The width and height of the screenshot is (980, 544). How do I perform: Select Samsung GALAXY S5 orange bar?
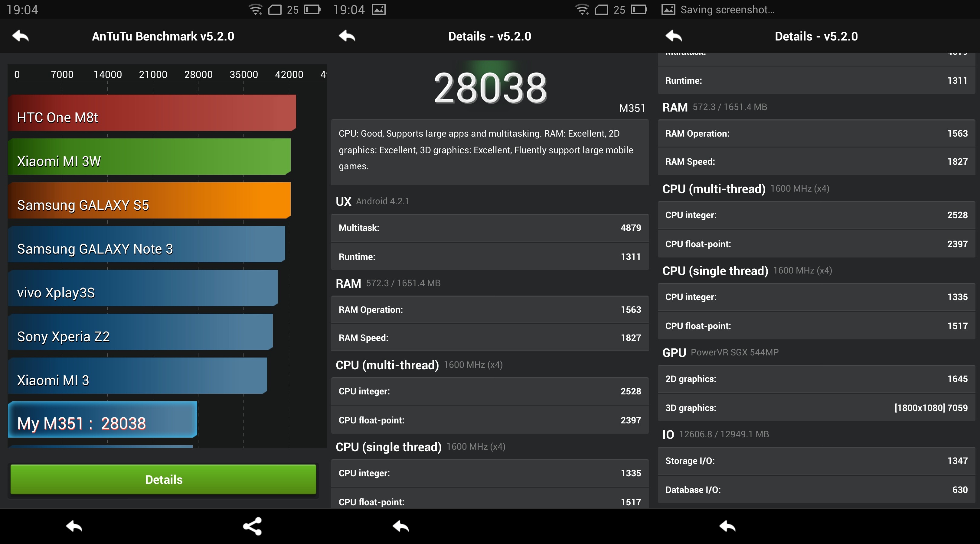(x=149, y=200)
